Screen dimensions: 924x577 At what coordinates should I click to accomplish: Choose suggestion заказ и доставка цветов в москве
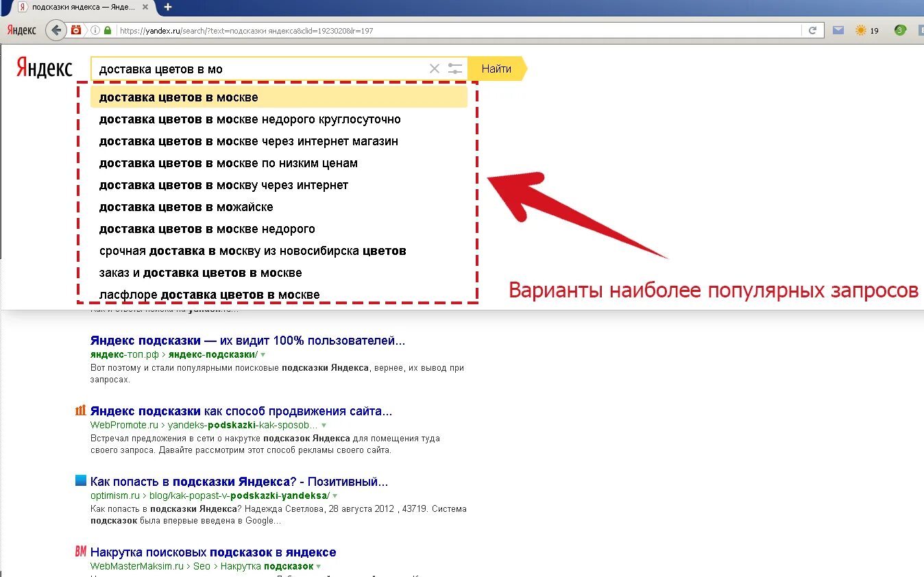point(279,273)
